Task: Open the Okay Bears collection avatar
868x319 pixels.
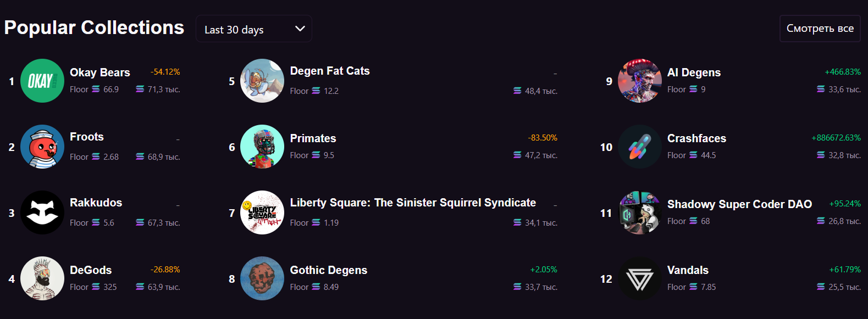Action: click(42, 81)
